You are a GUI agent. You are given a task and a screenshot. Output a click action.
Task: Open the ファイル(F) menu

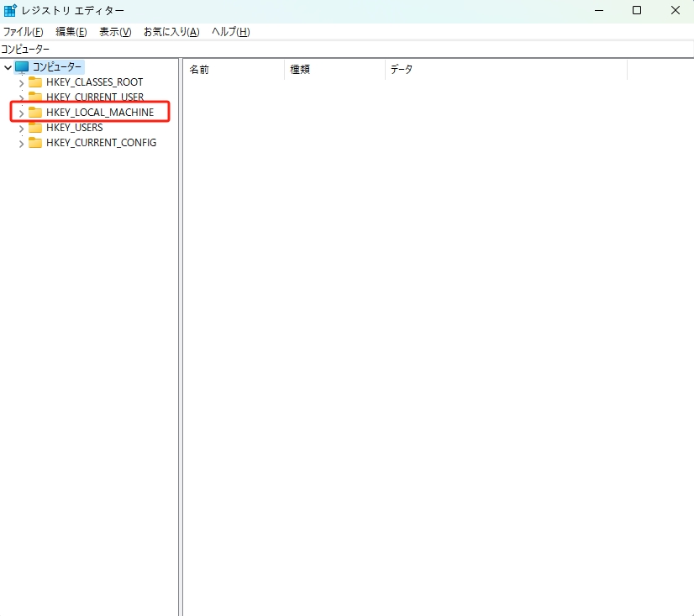click(x=24, y=32)
